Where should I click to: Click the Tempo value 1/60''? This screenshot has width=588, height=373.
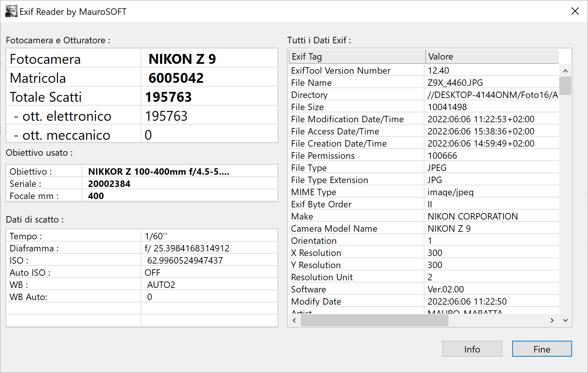[x=156, y=236]
